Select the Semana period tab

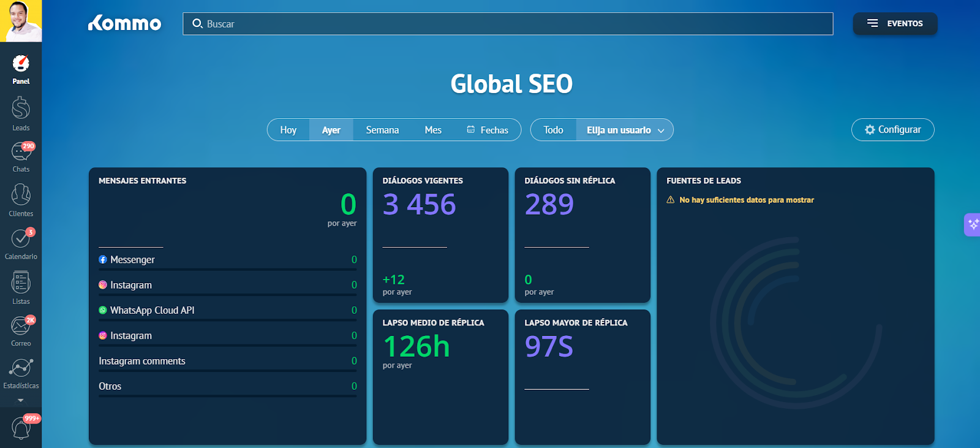coord(383,130)
